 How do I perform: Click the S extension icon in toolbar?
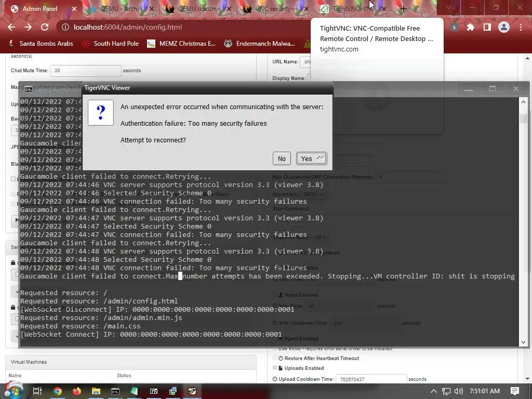pos(454,27)
